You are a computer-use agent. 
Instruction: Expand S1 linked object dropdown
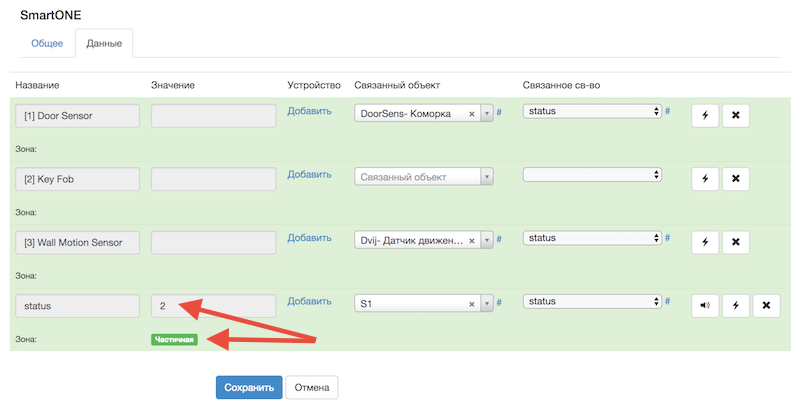point(487,303)
